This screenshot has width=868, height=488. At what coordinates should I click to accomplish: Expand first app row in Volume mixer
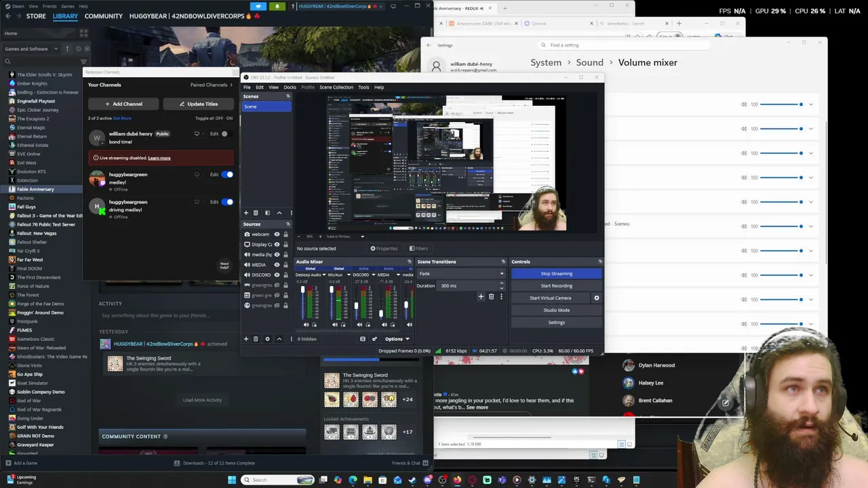(810, 104)
